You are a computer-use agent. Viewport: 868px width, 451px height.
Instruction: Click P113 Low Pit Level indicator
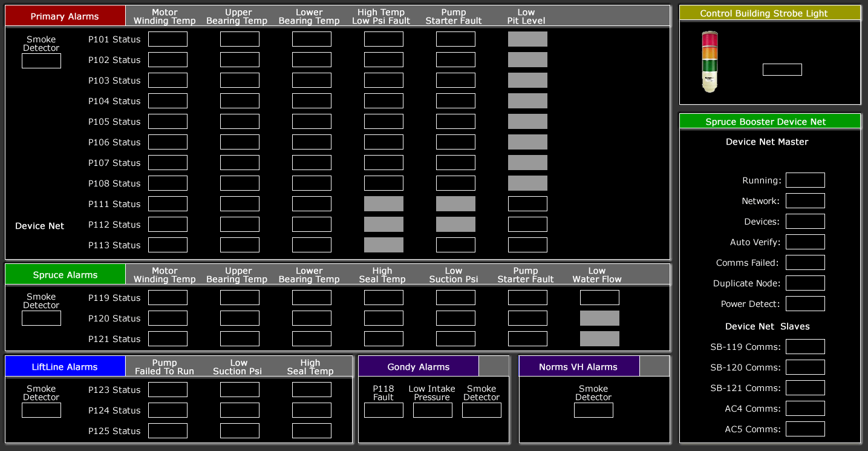527,245
